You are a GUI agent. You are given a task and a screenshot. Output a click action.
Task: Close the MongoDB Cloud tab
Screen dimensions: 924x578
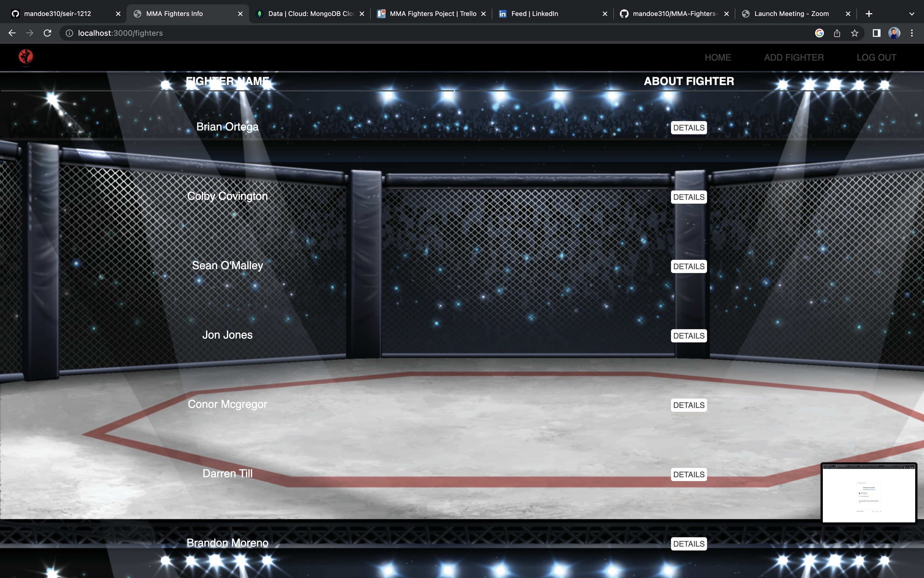click(362, 14)
